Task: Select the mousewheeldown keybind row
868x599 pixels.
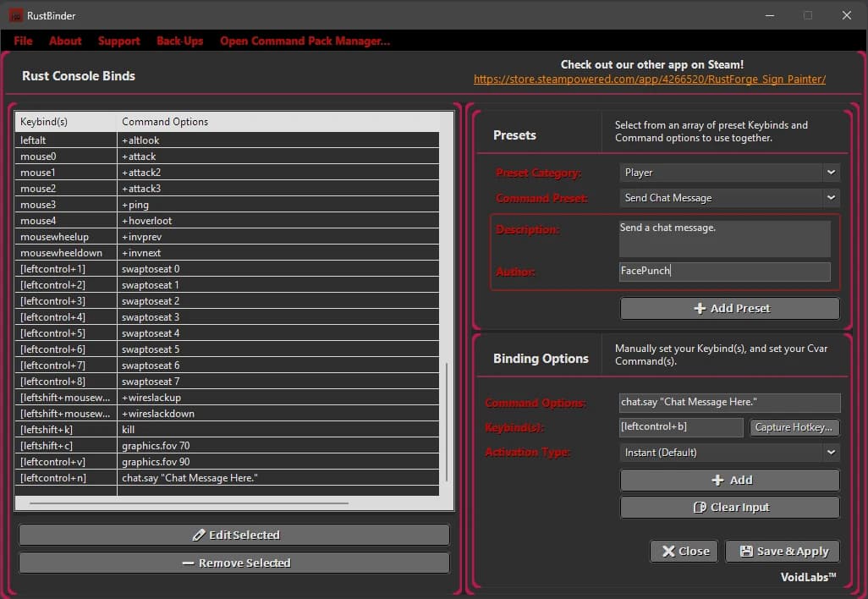Action: coord(227,252)
